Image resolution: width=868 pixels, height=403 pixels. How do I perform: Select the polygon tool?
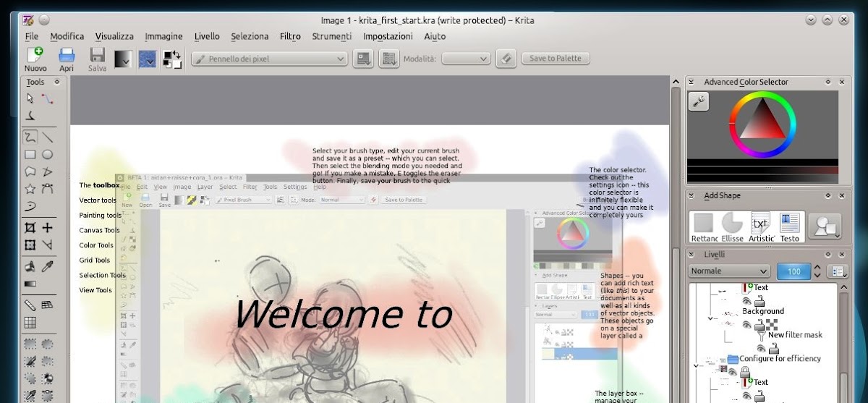tap(30, 171)
